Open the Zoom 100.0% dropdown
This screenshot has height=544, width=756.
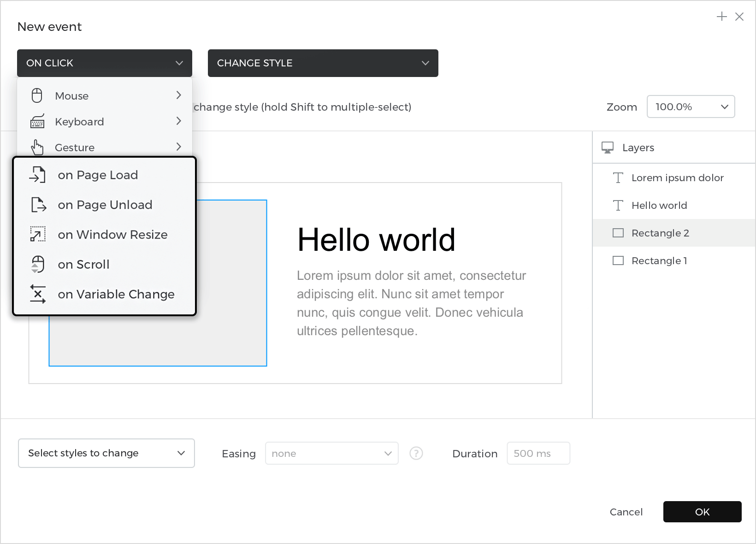point(691,107)
